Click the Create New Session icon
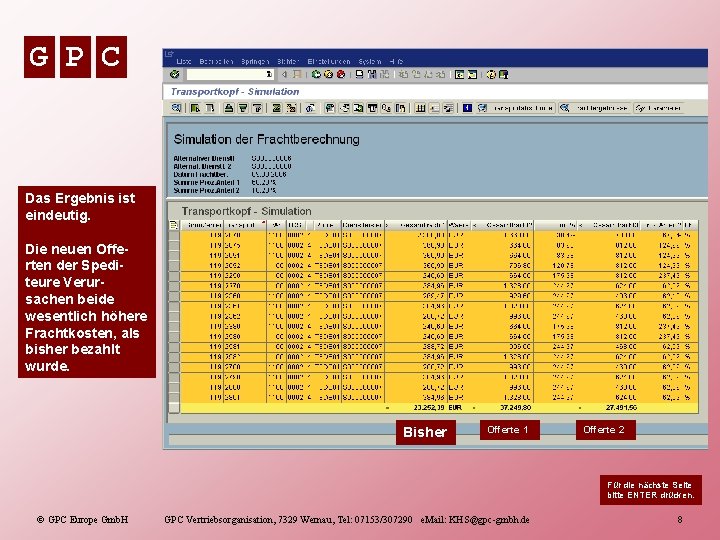This screenshot has width=720, height=540. [459, 74]
